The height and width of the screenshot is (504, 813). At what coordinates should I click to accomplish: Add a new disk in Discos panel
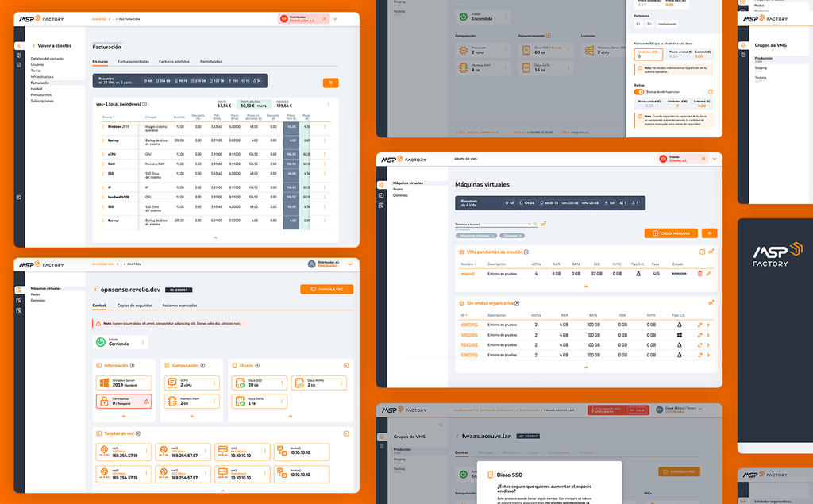(346, 366)
